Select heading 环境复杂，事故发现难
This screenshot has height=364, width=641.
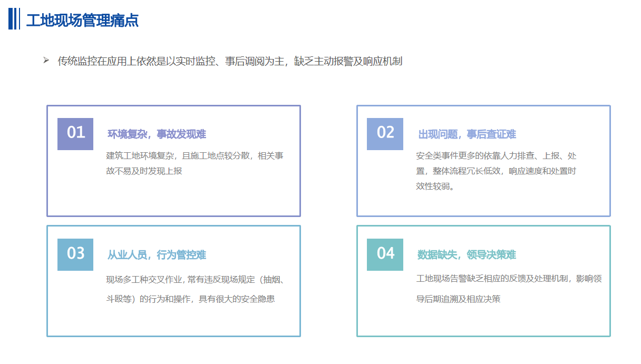pos(157,134)
